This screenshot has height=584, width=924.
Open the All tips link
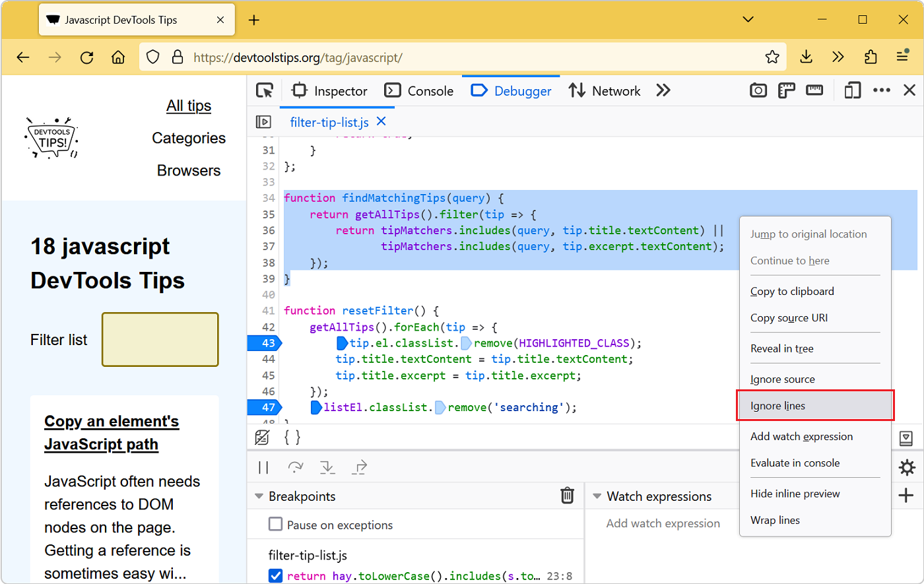coord(189,106)
